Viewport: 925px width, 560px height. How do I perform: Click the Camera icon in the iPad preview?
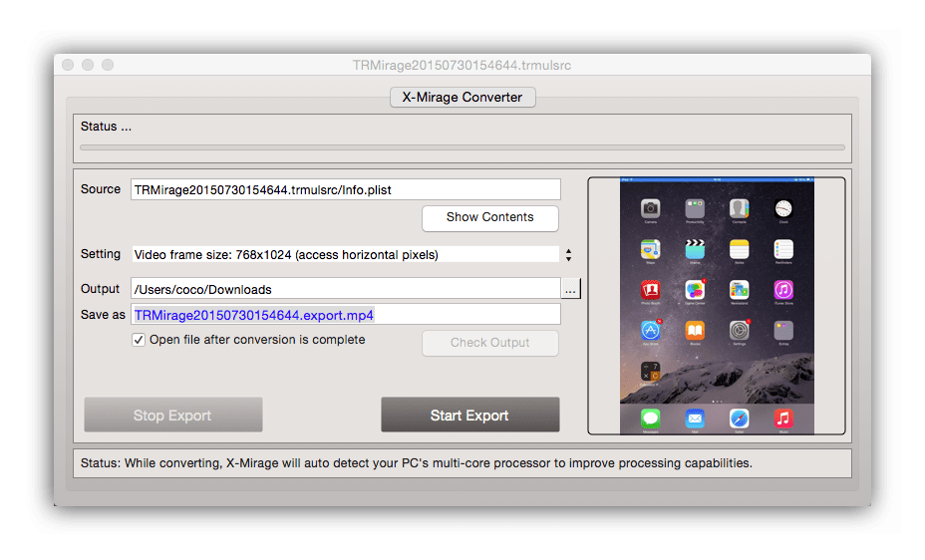(651, 209)
